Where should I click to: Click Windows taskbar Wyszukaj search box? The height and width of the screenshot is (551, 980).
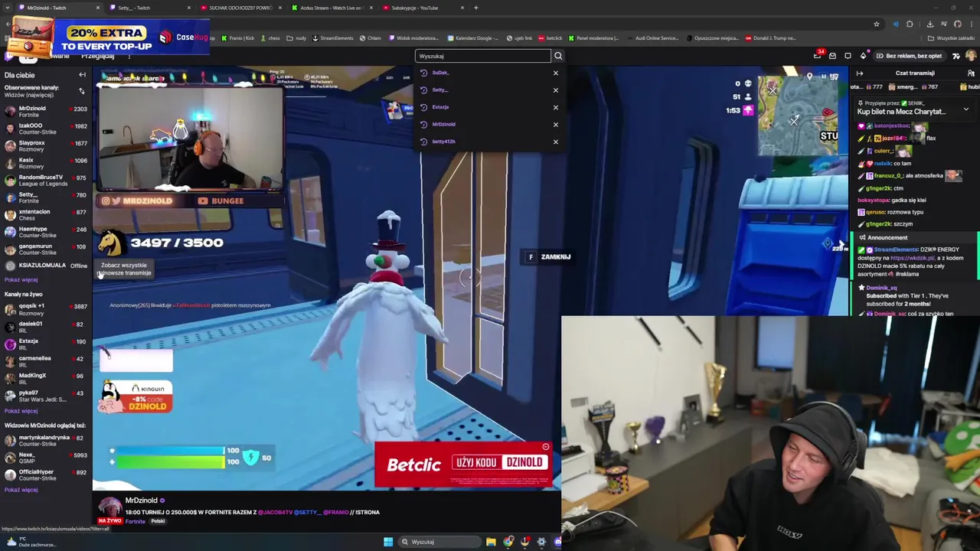tap(439, 542)
